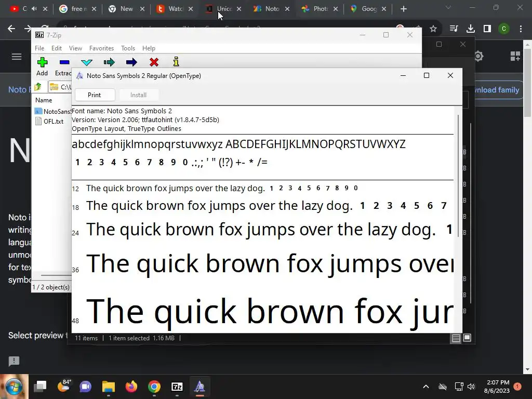The height and width of the screenshot is (399, 532).
Task: Click the 7-Zip address path field
Action: click(60, 87)
